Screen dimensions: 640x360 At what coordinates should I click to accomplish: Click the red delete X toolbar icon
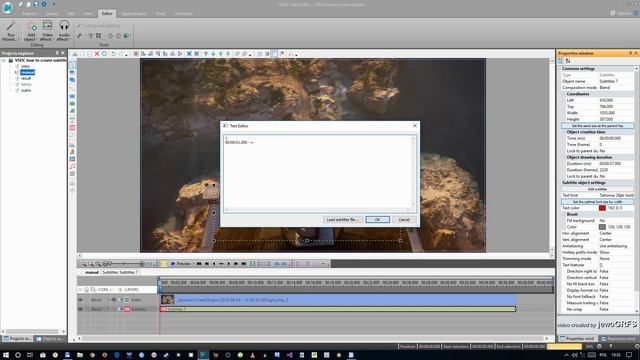[97, 54]
